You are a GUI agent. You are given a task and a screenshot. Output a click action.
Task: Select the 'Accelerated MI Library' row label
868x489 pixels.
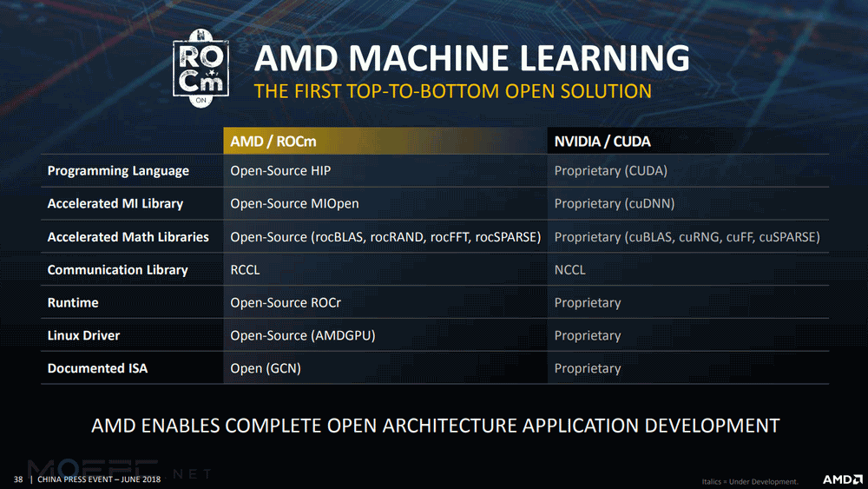coord(115,203)
